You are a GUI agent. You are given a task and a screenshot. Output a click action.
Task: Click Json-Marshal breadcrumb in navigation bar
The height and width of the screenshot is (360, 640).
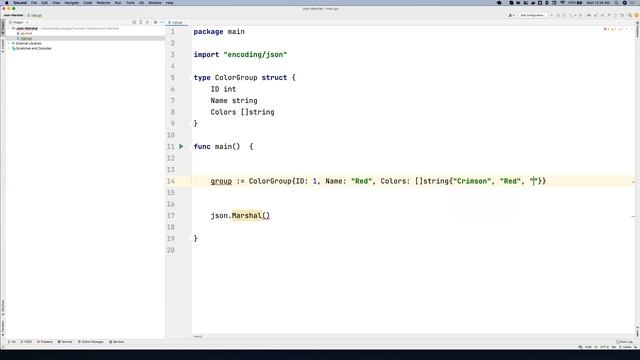pos(13,15)
